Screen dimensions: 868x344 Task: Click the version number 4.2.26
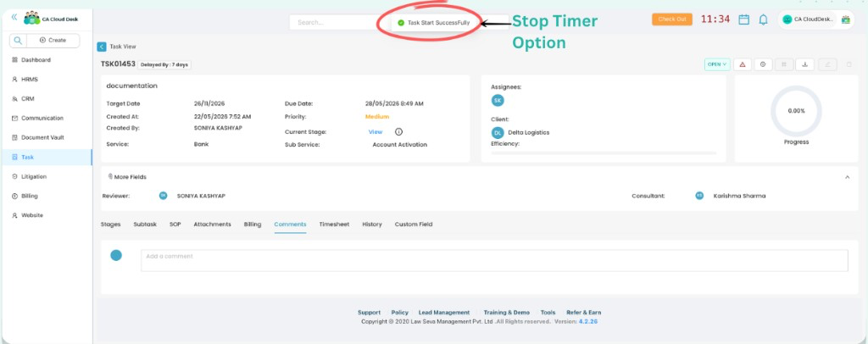[588, 321]
